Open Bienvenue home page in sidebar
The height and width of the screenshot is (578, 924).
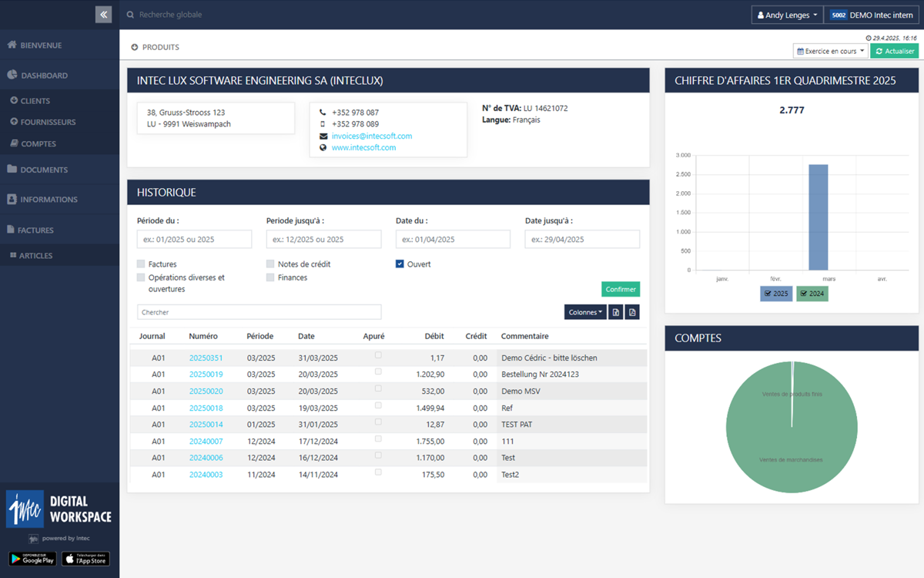[x=35, y=45]
